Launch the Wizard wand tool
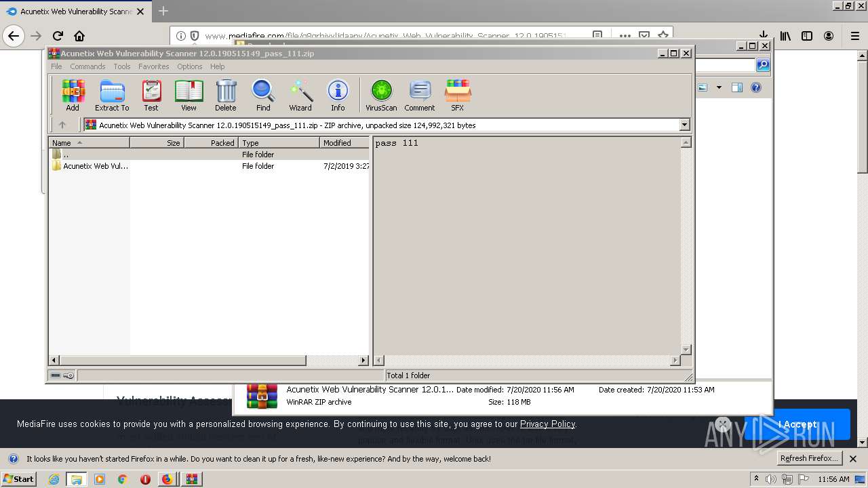Image resolution: width=868 pixels, height=488 pixels. (x=300, y=95)
